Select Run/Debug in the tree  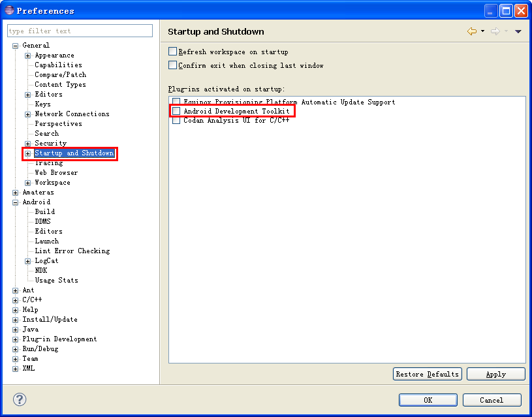(x=40, y=348)
